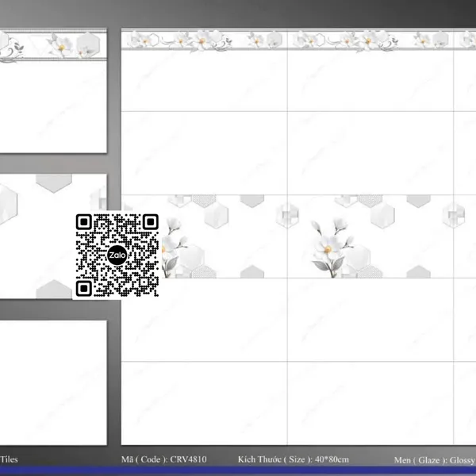Click the Zalo logo inside the QR code
The width and height of the screenshot is (476, 476).
pyautogui.click(x=117, y=255)
